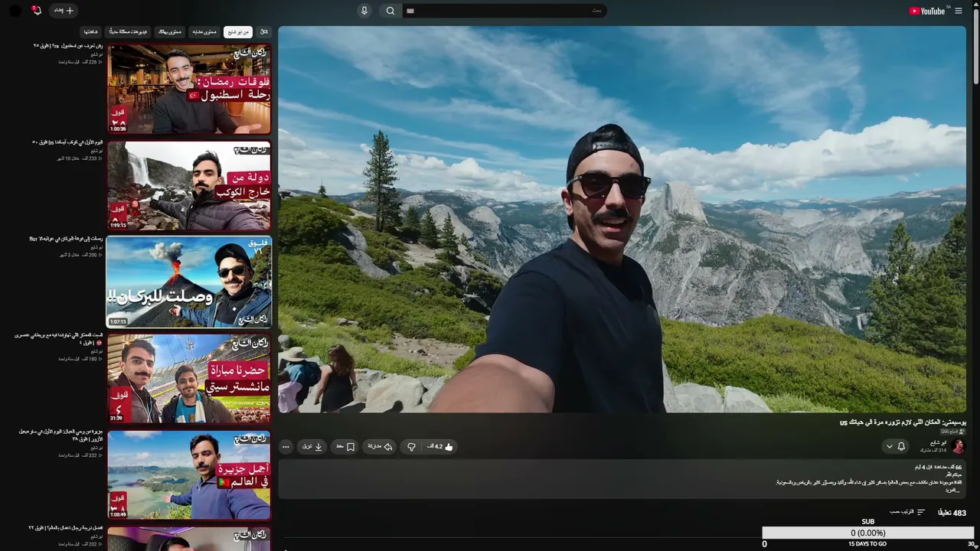The image size is (980, 551).
Task: Click the magnifier search button
Action: coord(390,11)
